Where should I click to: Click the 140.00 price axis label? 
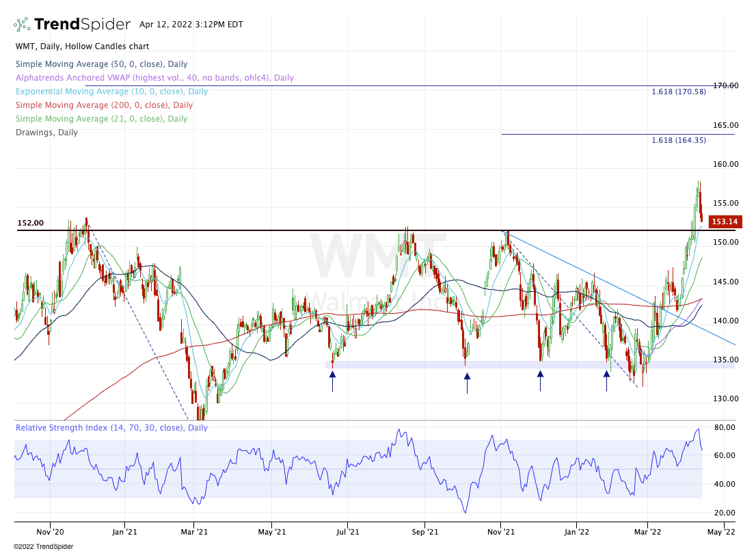point(726,321)
